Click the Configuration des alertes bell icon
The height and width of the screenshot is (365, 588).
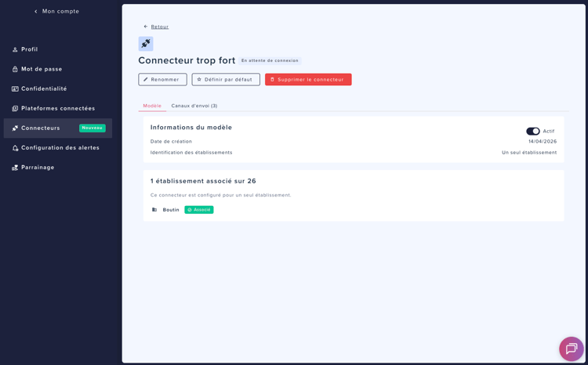point(15,148)
